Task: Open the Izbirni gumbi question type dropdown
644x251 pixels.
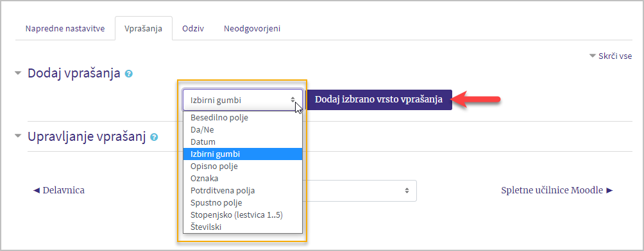Action: tap(242, 100)
